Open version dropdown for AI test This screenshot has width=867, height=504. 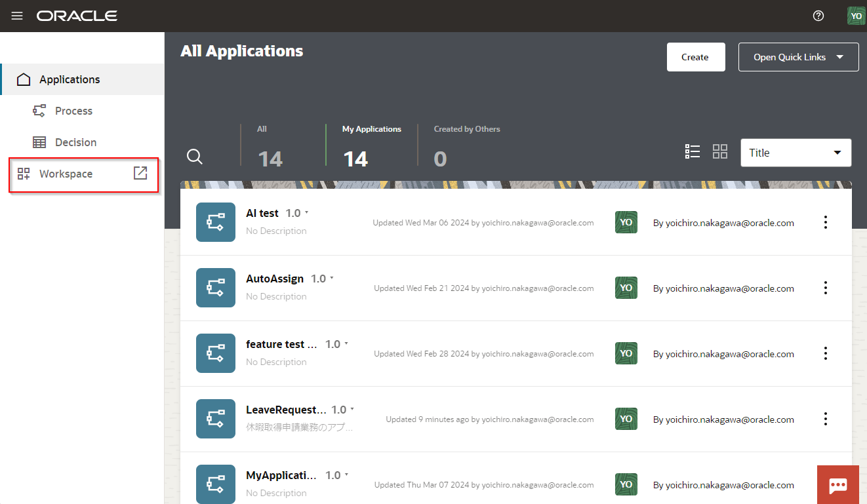[x=306, y=213]
